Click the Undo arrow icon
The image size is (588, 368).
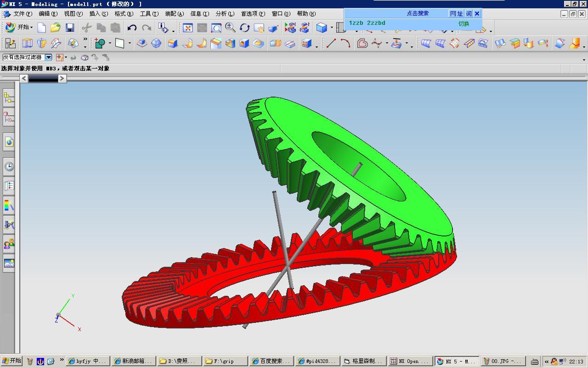click(132, 28)
